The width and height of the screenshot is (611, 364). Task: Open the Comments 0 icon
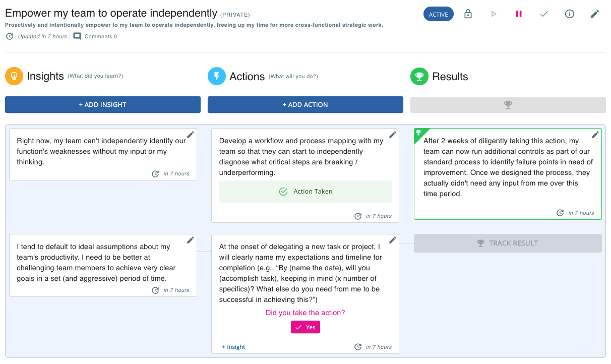point(77,36)
